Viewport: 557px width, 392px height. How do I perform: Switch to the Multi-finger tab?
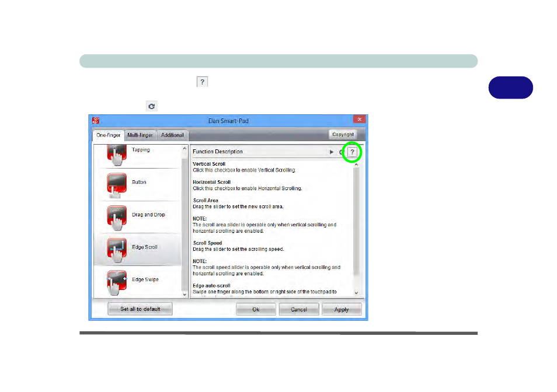tap(140, 135)
